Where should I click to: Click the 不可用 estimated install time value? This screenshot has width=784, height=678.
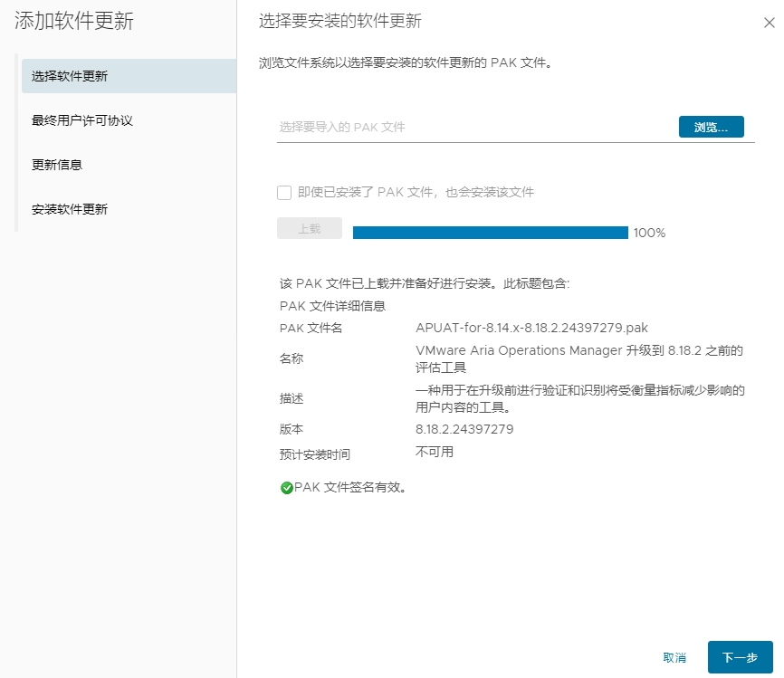coord(435,452)
